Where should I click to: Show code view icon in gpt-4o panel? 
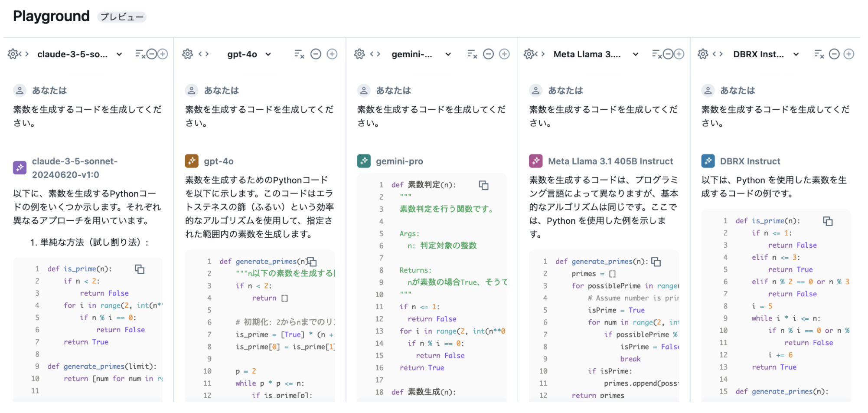tap(203, 54)
